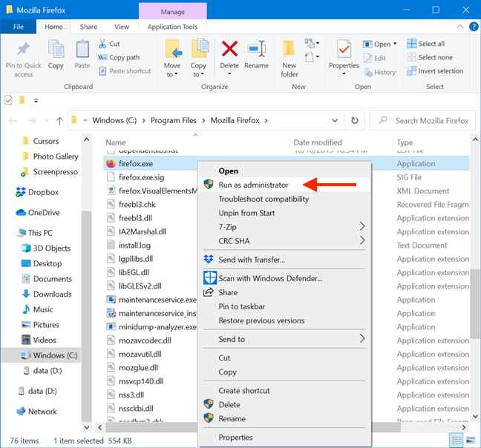Go up one folder level with arrow

[59, 120]
